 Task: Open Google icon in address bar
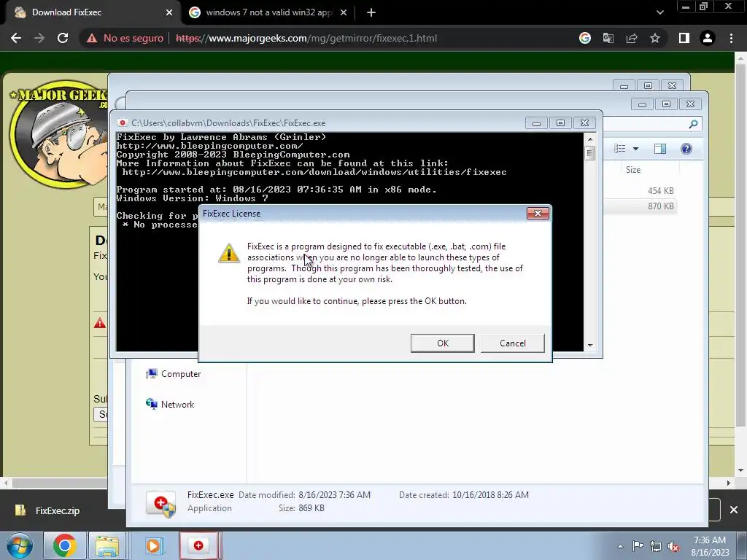point(585,38)
